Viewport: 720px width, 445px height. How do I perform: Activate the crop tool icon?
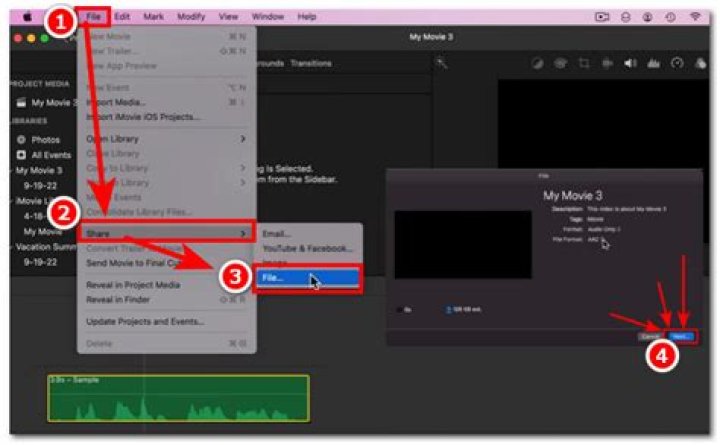pyautogui.click(x=584, y=63)
